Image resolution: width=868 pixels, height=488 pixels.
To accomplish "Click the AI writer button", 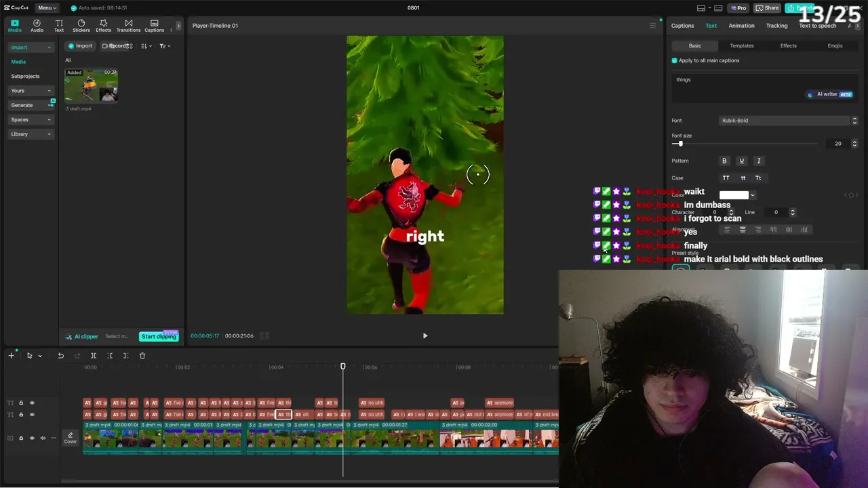I will (x=830, y=94).
